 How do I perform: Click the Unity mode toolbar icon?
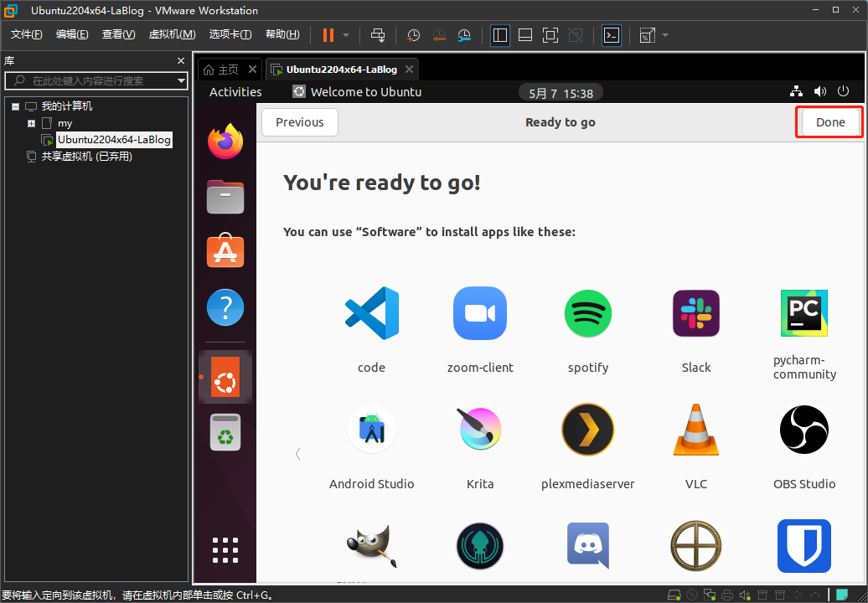click(x=576, y=35)
